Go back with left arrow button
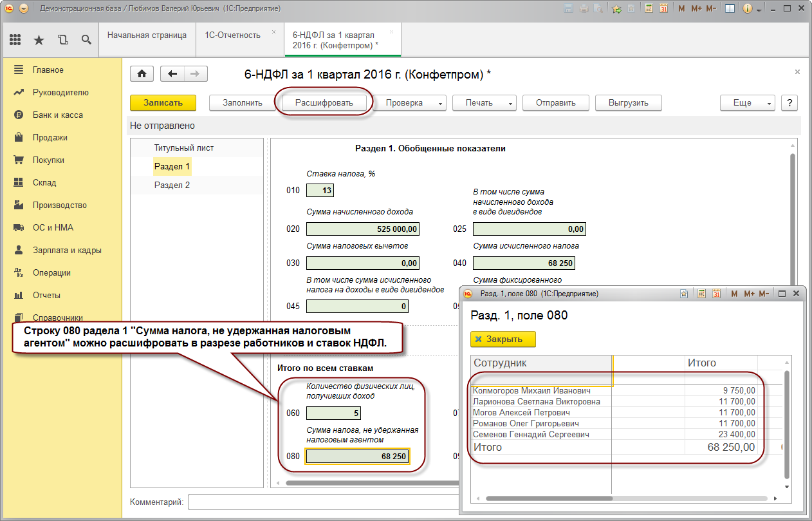812x521 pixels. [x=172, y=74]
